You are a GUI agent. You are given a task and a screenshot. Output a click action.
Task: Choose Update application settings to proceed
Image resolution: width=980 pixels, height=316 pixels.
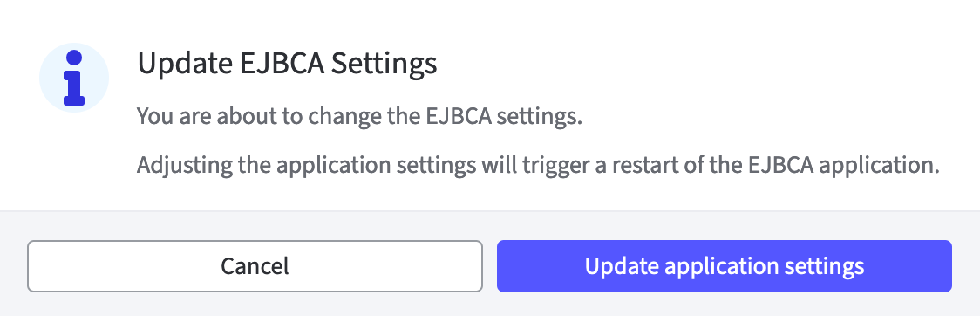pyautogui.click(x=725, y=266)
